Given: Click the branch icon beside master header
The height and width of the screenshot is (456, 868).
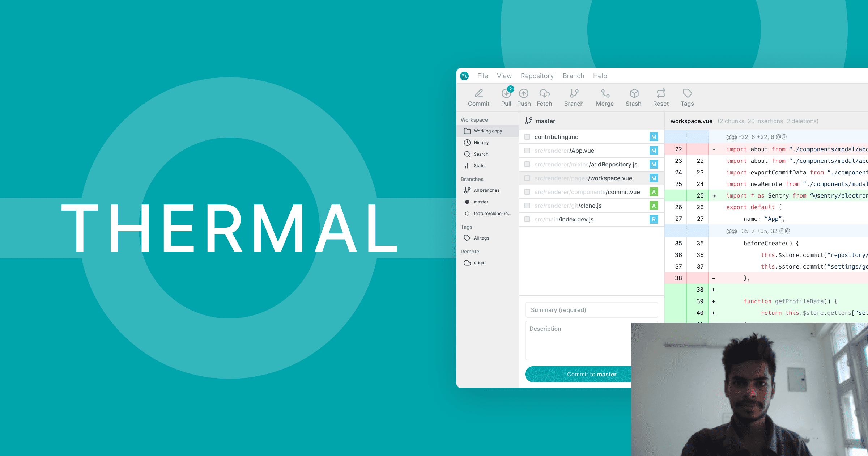Looking at the screenshot, I should point(529,121).
